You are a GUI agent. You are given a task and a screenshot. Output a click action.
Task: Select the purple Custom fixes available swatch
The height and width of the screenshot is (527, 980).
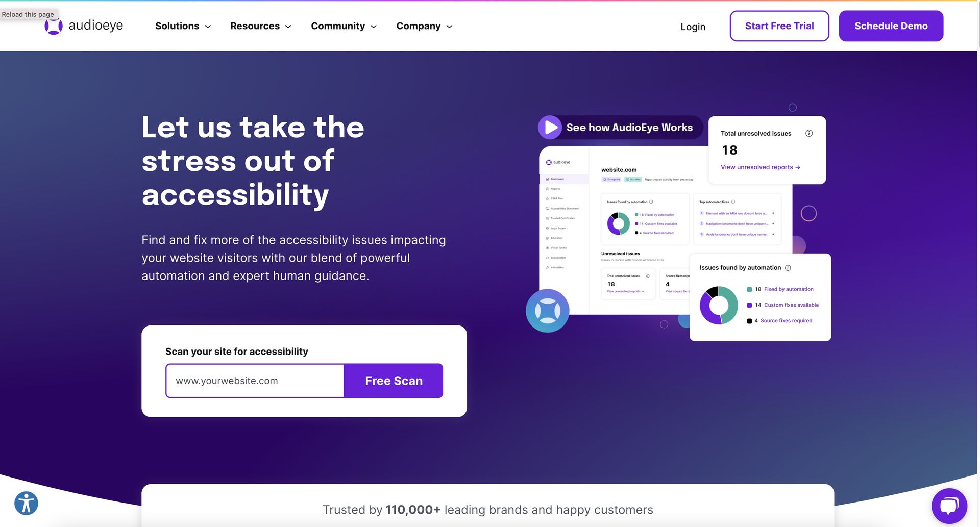(749, 305)
